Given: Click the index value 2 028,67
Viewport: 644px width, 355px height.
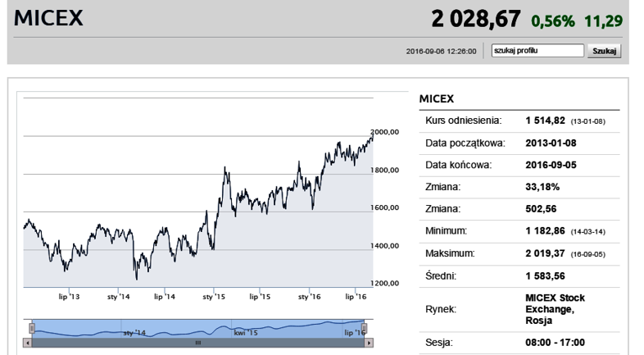Looking at the screenshot, I should [x=476, y=19].
